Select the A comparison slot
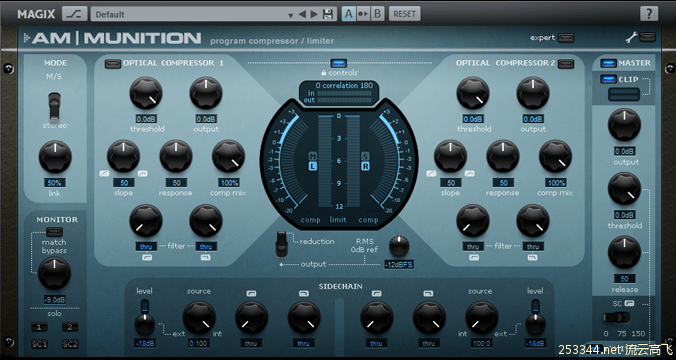The image size is (676, 360). (x=349, y=14)
